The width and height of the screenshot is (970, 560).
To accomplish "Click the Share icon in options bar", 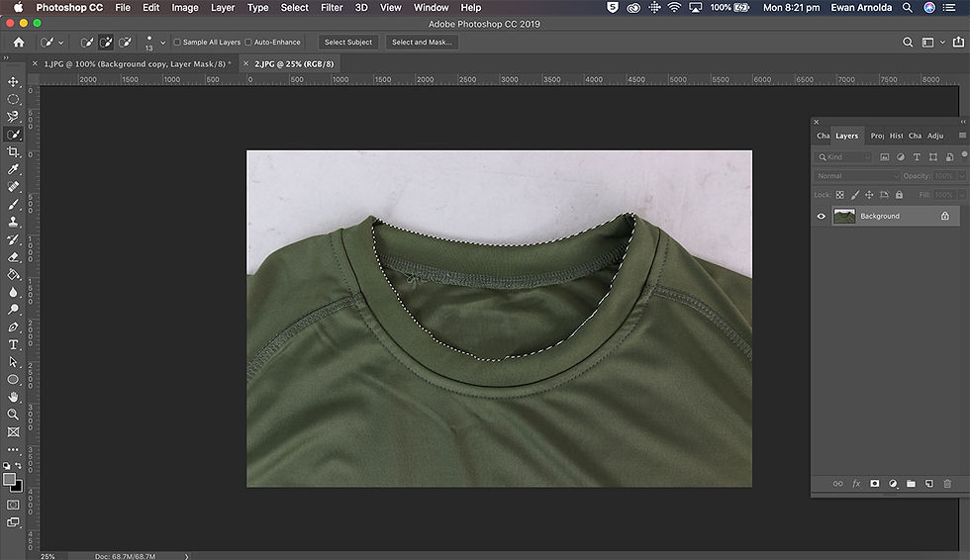I will click(958, 42).
